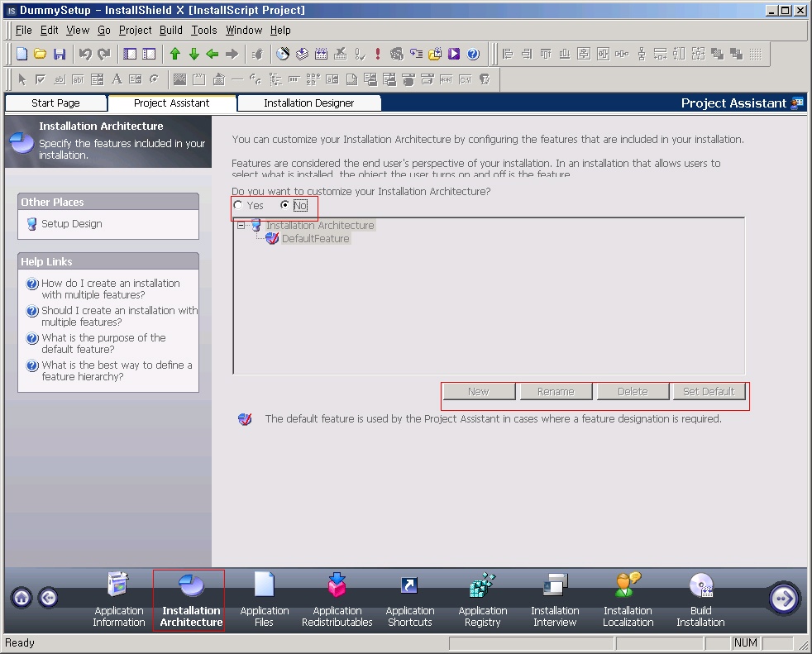The height and width of the screenshot is (654, 812).
Task: Click the gray forward arrow toolbar icon
Action: (232, 54)
